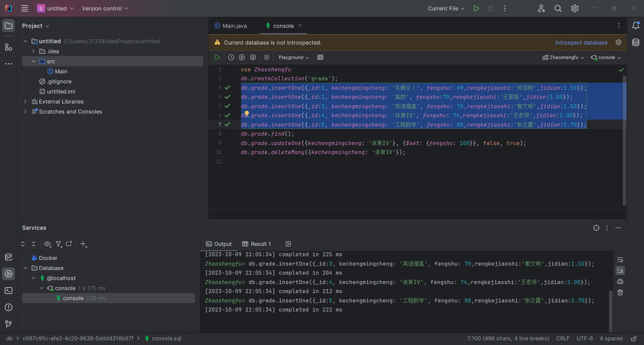This screenshot has width=644, height=345.
Task: Open the Zhaoshengfu schema dropdown
Action: tap(563, 57)
